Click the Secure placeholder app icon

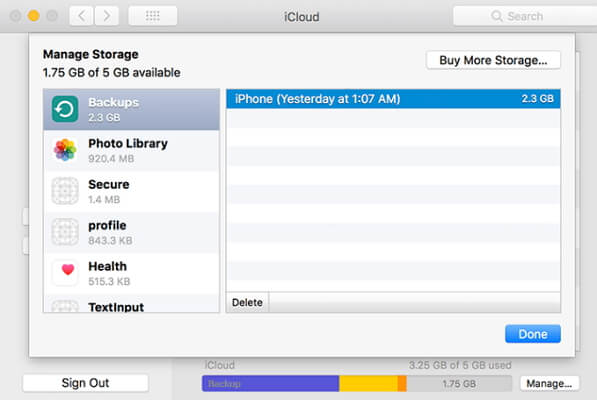point(65,191)
